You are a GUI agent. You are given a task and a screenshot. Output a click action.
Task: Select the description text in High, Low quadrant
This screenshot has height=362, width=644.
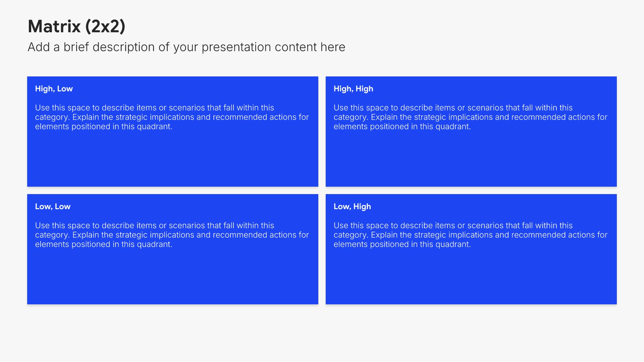[172, 117]
